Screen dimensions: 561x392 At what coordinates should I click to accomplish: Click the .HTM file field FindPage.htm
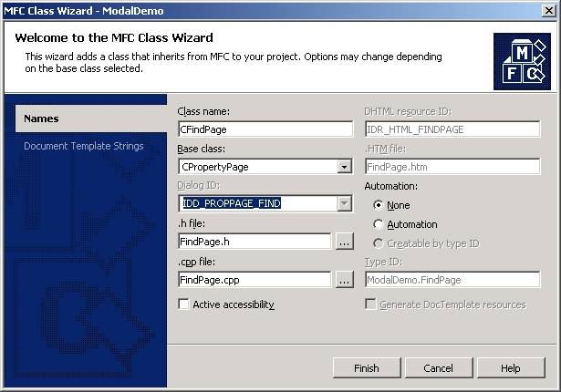(452, 167)
